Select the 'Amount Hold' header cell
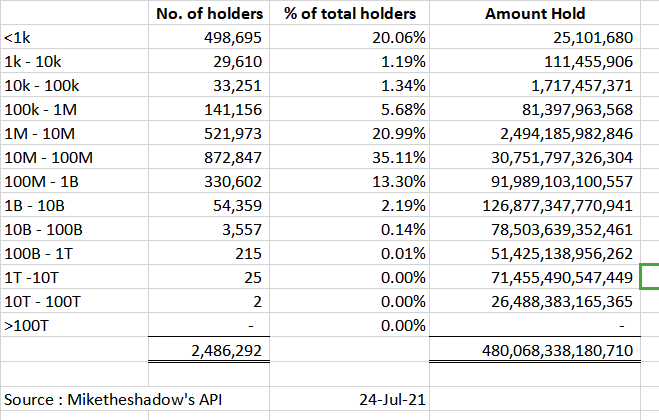The height and width of the screenshot is (420, 659). pyautogui.click(x=535, y=13)
